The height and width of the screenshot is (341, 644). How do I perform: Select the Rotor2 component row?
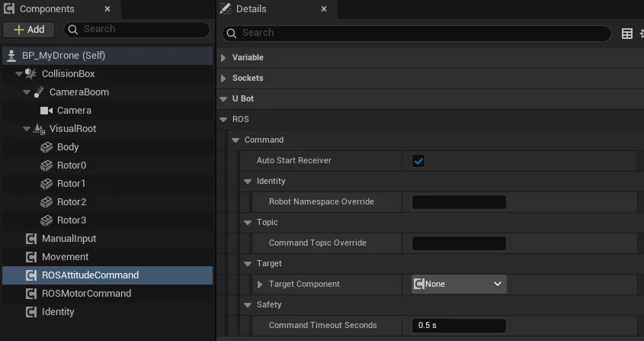[x=107, y=202]
